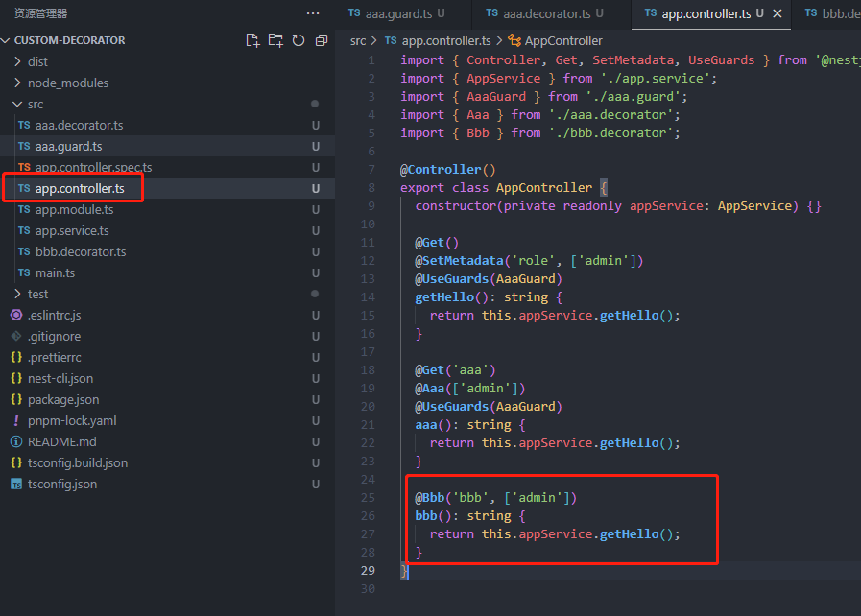861x616 pixels.
Task: Collapse all folders in explorer
Action: [322, 40]
